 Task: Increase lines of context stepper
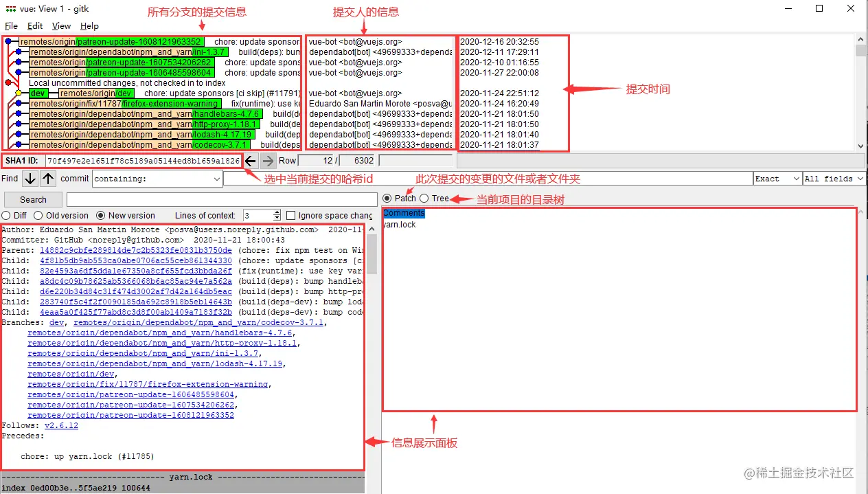coord(277,212)
